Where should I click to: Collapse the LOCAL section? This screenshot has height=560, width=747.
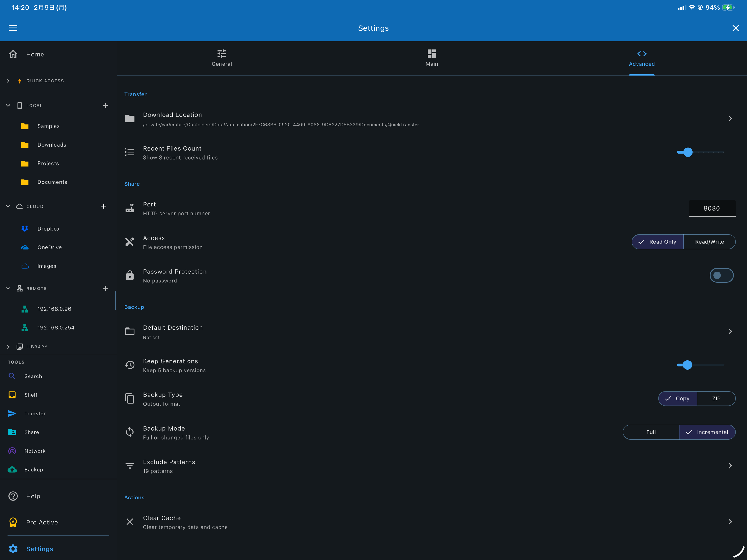point(8,105)
